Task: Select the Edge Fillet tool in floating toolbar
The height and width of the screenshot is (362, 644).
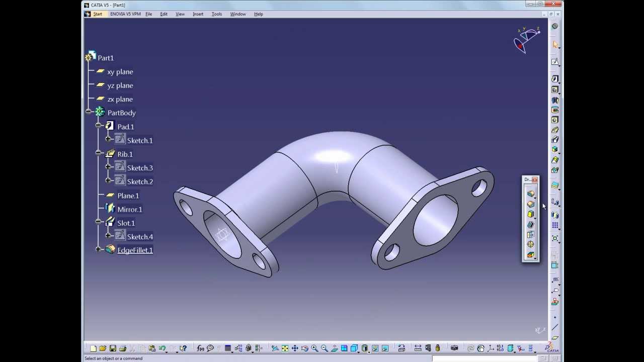Action: tap(530, 194)
